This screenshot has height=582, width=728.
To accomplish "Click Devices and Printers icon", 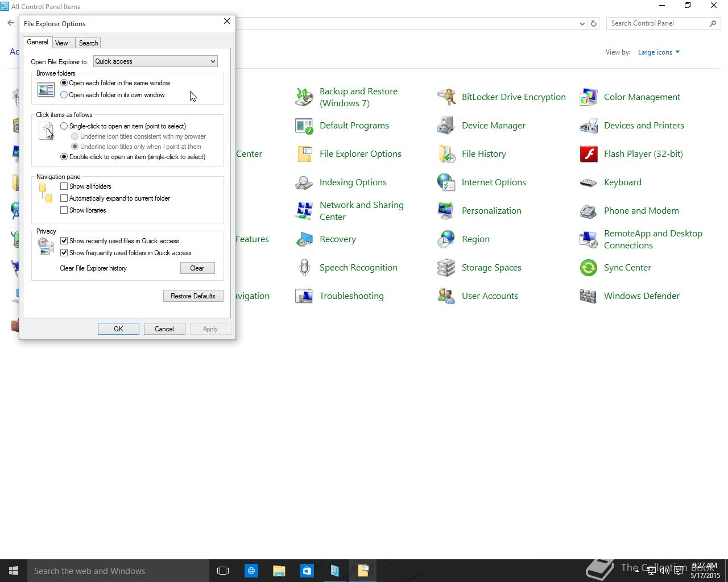I will tap(589, 126).
